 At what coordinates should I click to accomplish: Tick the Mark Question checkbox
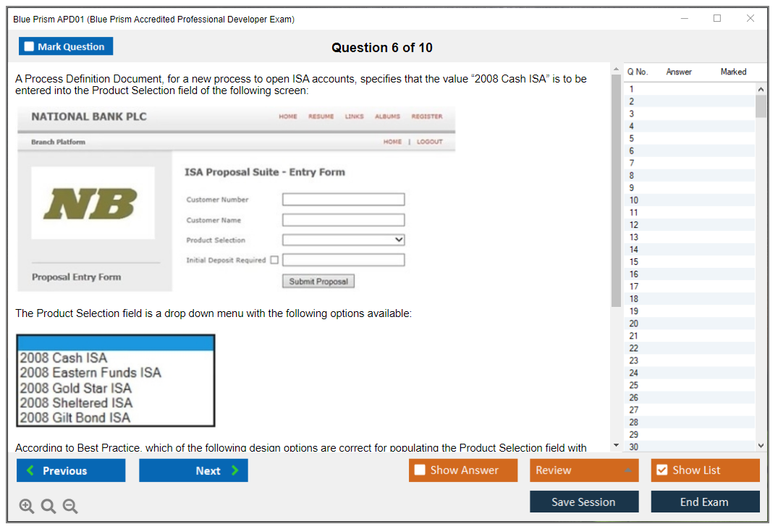(30, 47)
